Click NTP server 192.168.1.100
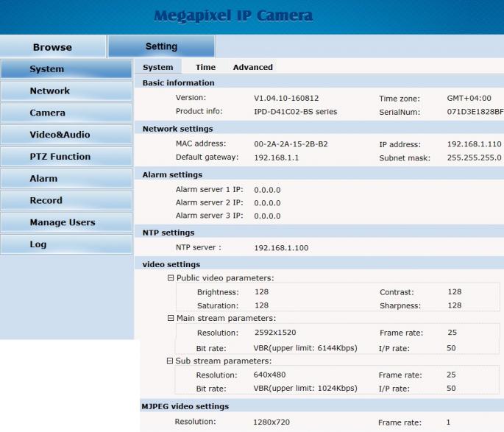The height and width of the screenshot is (432, 504). click(x=281, y=248)
